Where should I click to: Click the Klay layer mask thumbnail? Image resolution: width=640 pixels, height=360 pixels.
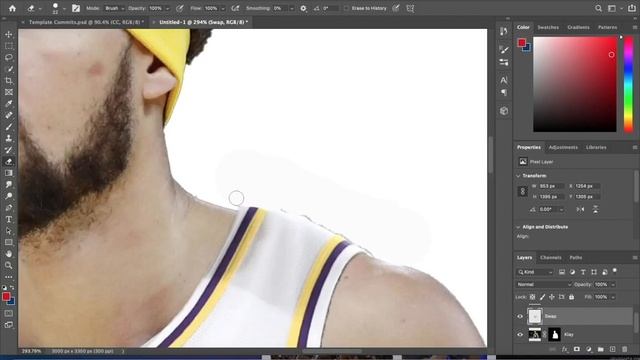[x=554, y=335]
